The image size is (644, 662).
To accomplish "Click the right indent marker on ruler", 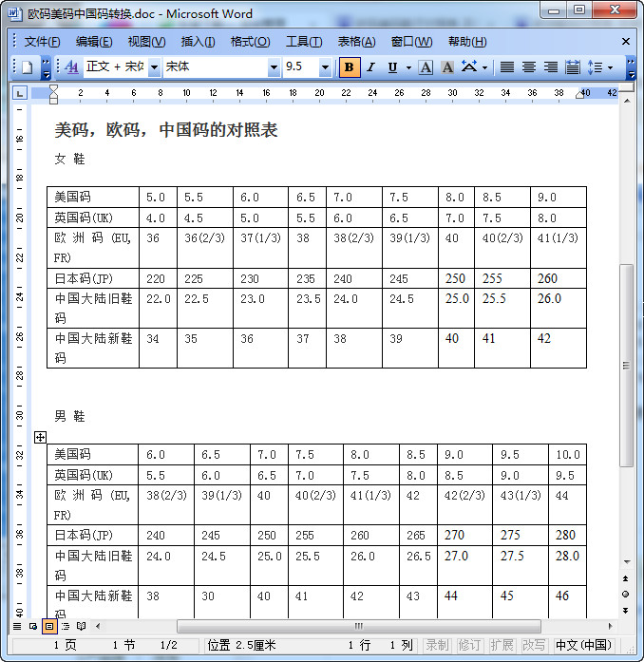I will pyautogui.click(x=579, y=94).
